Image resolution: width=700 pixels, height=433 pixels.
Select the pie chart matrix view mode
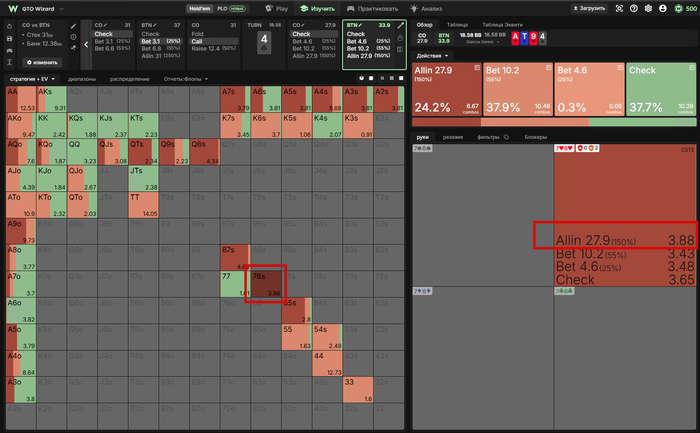click(362, 78)
